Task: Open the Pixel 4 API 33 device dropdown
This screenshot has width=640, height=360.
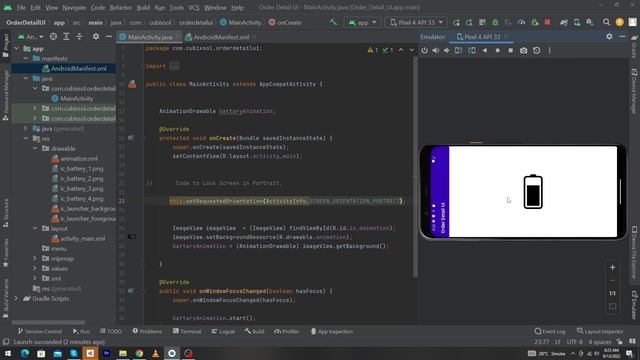Action: point(416,22)
